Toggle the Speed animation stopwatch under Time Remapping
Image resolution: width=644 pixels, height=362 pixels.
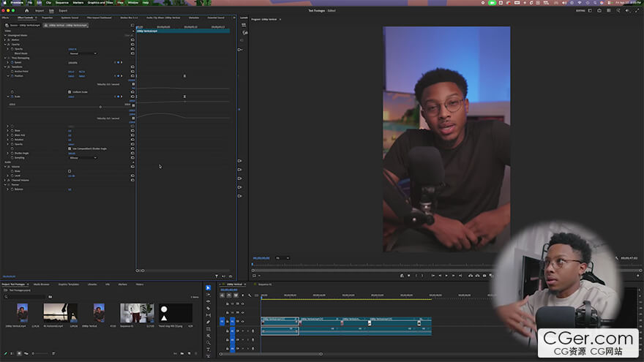[12, 62]
